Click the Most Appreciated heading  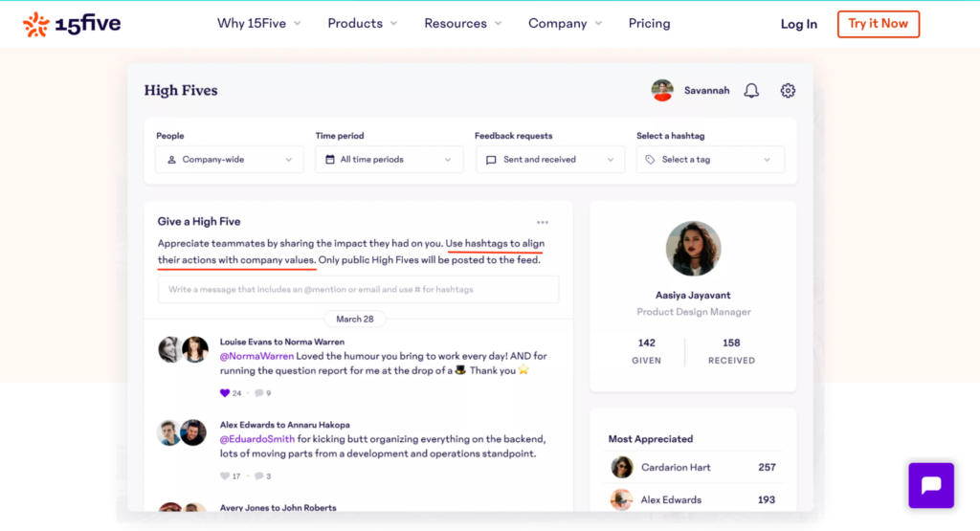(651, 439)
